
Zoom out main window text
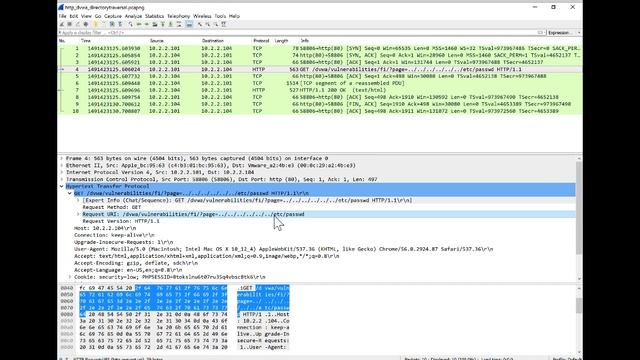click(x=208, y=24)
